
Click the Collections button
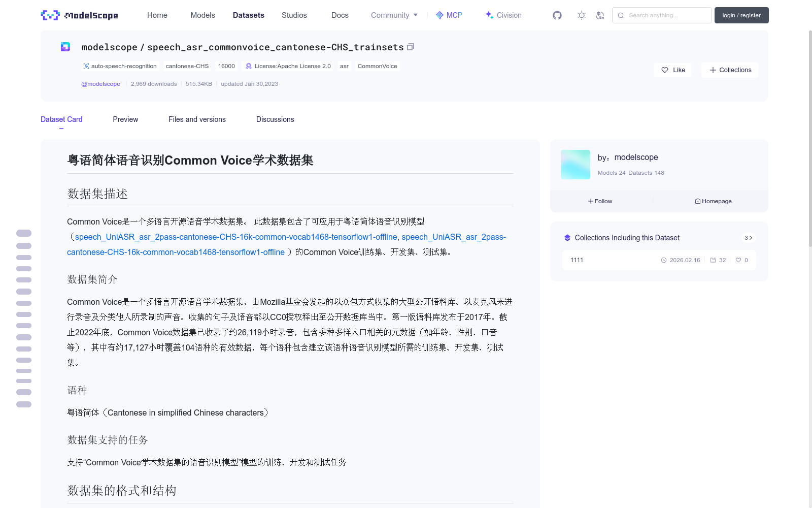pyautogui.click(x=730, y=70)
